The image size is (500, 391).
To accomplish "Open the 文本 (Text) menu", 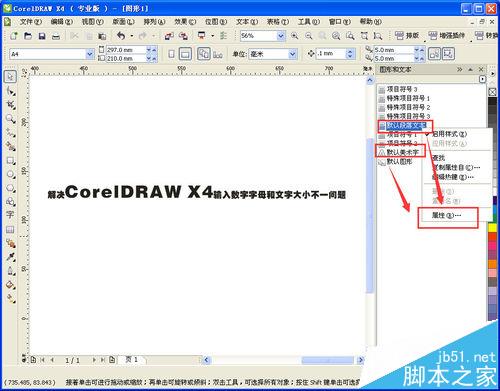I will point(247,22).
